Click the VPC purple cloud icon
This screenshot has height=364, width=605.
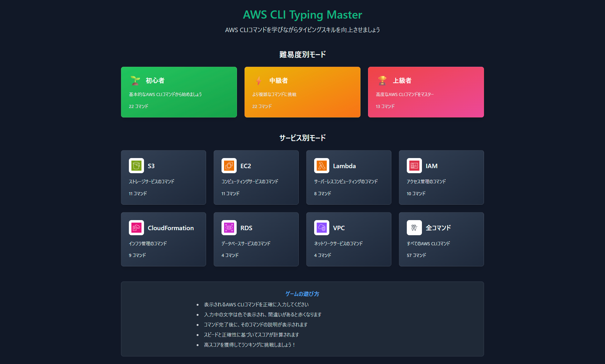click(321, 228)
